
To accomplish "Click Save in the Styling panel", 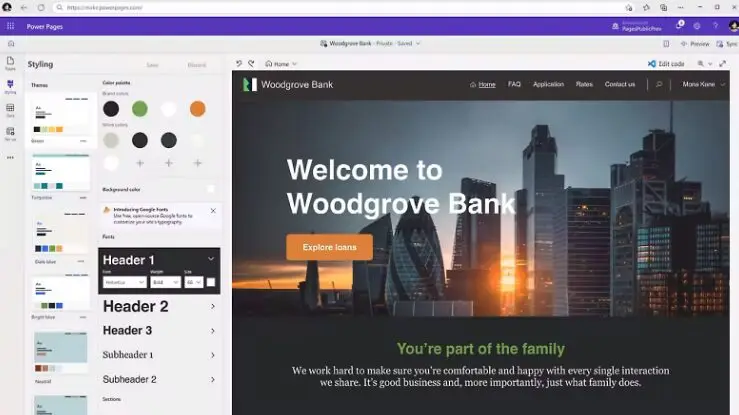I will coord(152,65).
